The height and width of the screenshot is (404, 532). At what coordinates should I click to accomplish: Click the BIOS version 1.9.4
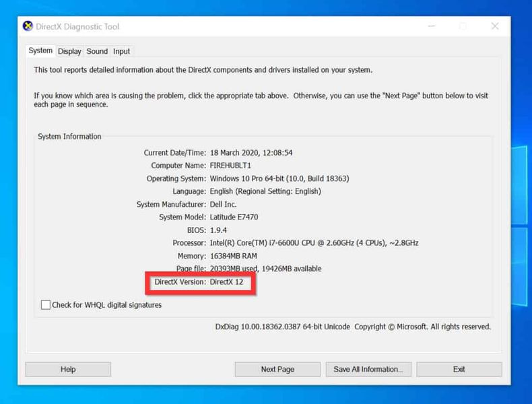coord(218,230)
